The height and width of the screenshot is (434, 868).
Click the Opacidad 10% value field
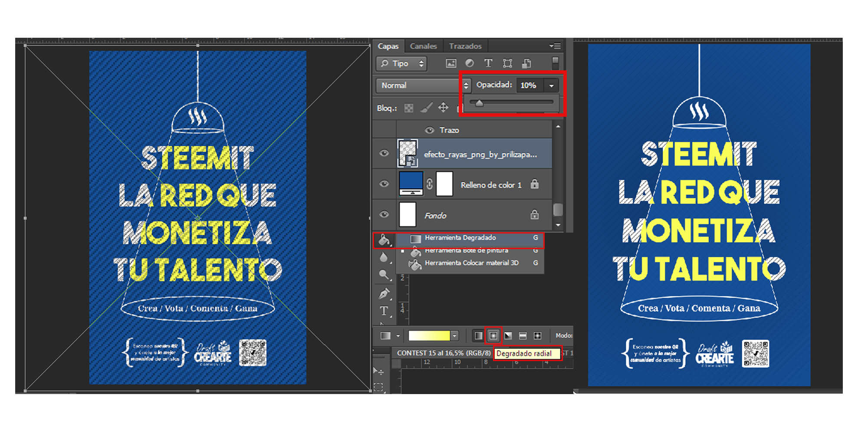(x=529, y=85)
